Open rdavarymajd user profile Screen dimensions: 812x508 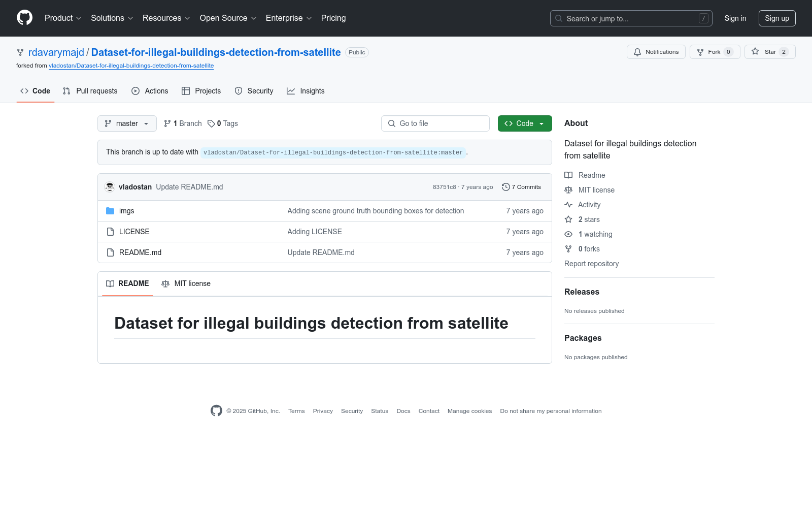(56, 52)
